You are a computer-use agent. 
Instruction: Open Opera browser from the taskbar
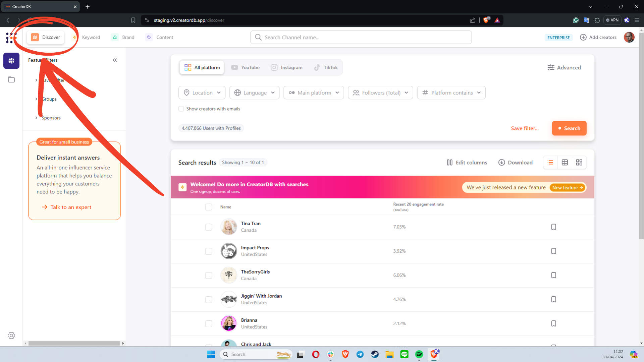pyautogui.click(x=316, y=354)
